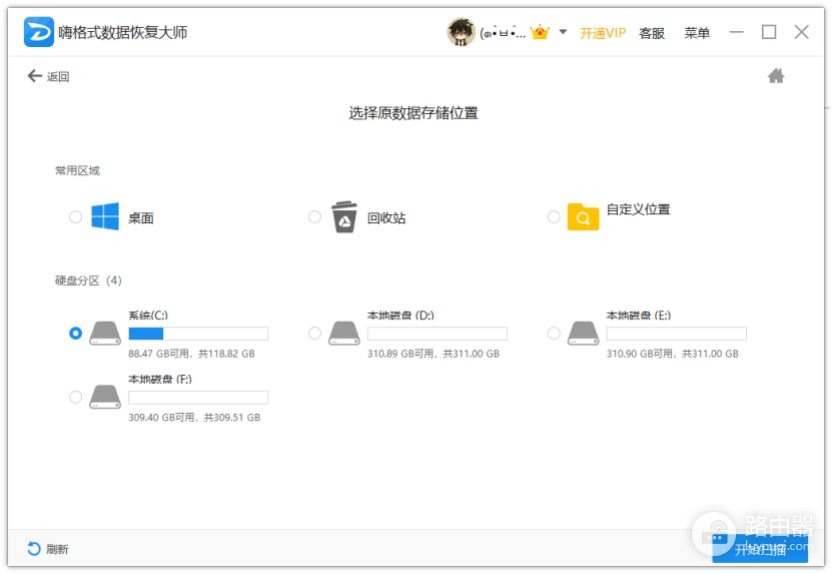Select the 本地磁盘 (F:) radio button
832x574 pixels.
75,397
